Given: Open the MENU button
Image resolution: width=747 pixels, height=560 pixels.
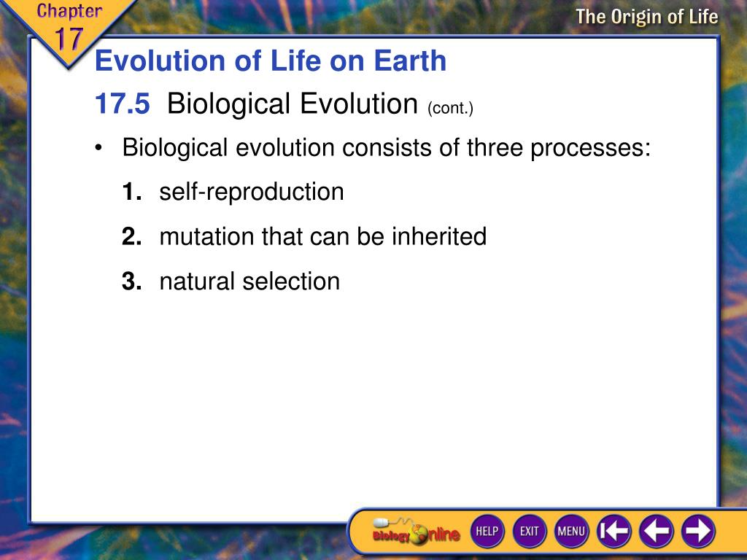Looking at the screenshot, I should [x=571, y=531].
